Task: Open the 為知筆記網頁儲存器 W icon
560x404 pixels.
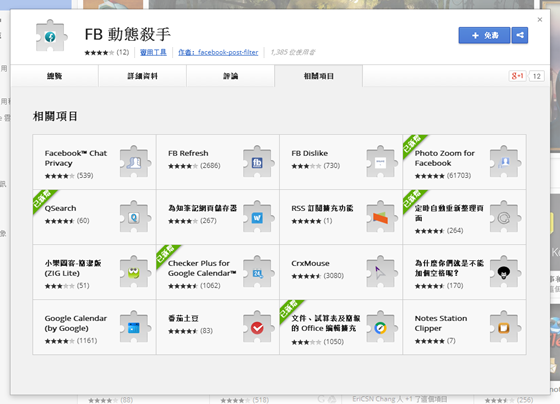Action: point(259,217)
